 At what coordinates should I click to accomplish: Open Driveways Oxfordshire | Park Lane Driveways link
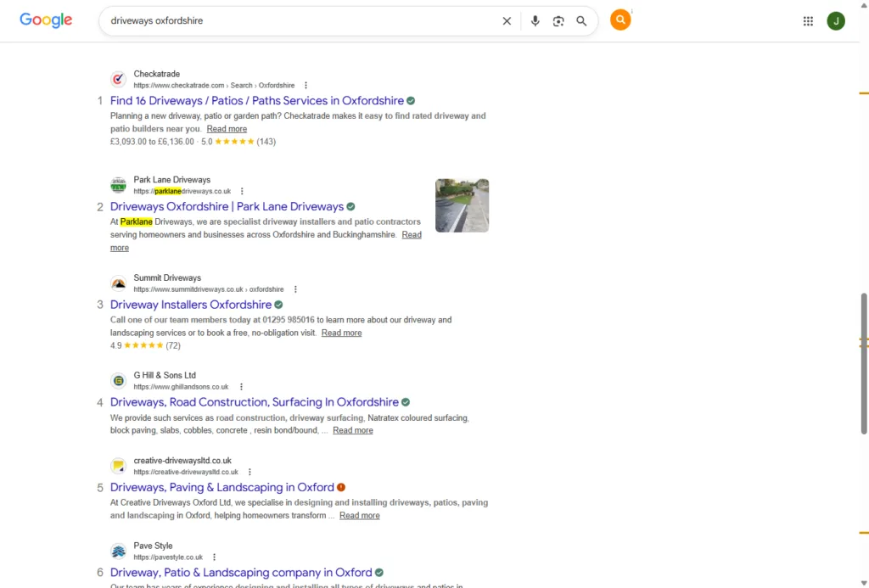coord(227,207)
